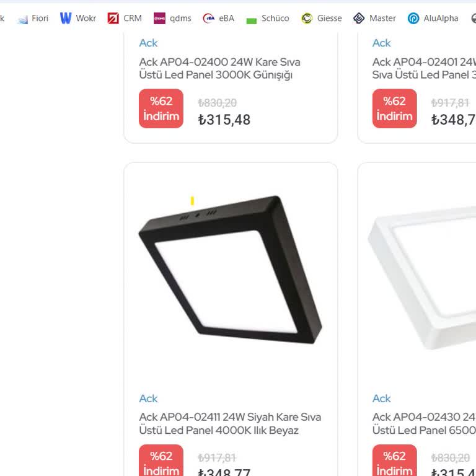Image resolution: width=476 pixels, height=476 pixels.
Task: Open the eBA bookmark icon
Action: pos(209,19)
